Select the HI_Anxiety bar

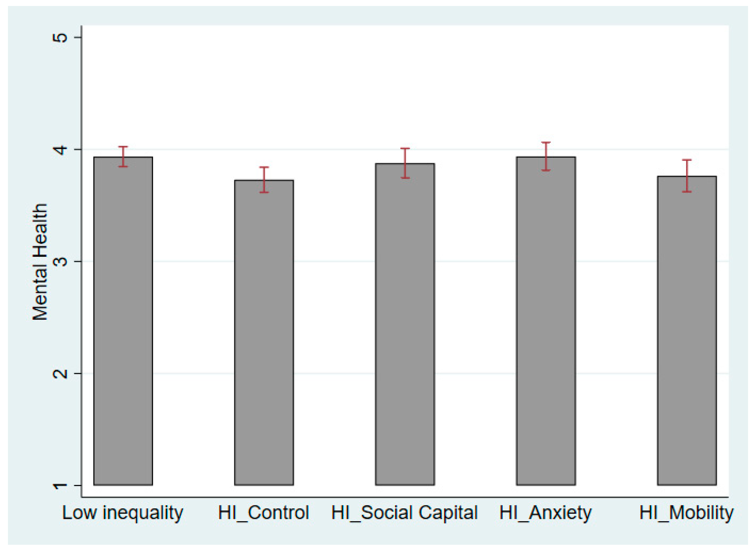click(x=546, y=321)
